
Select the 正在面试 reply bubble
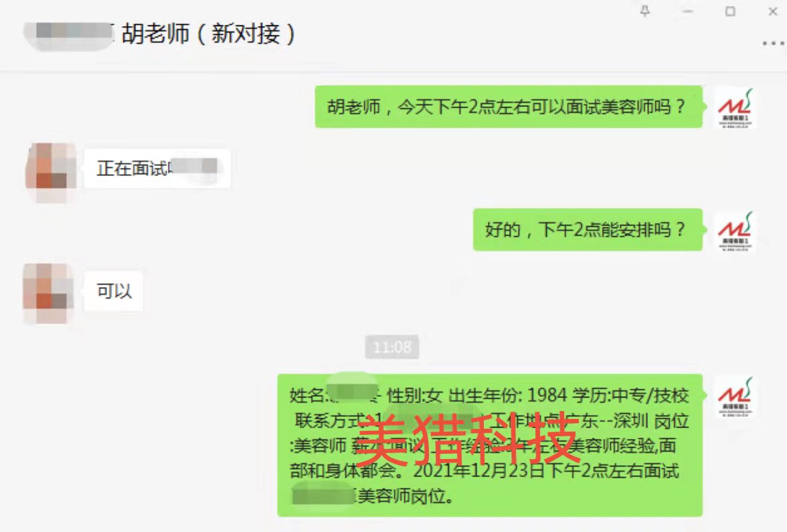(x=157, y=168)
